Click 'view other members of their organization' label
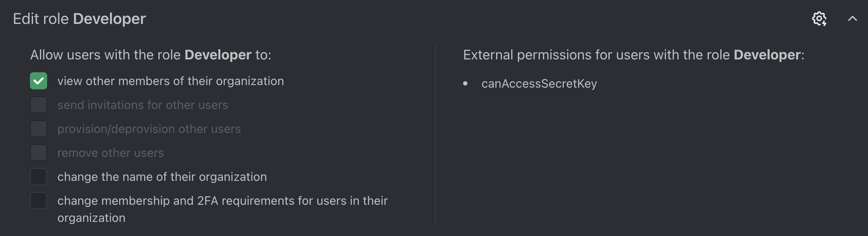Screen dimensions: 868x236 point(170,81)
